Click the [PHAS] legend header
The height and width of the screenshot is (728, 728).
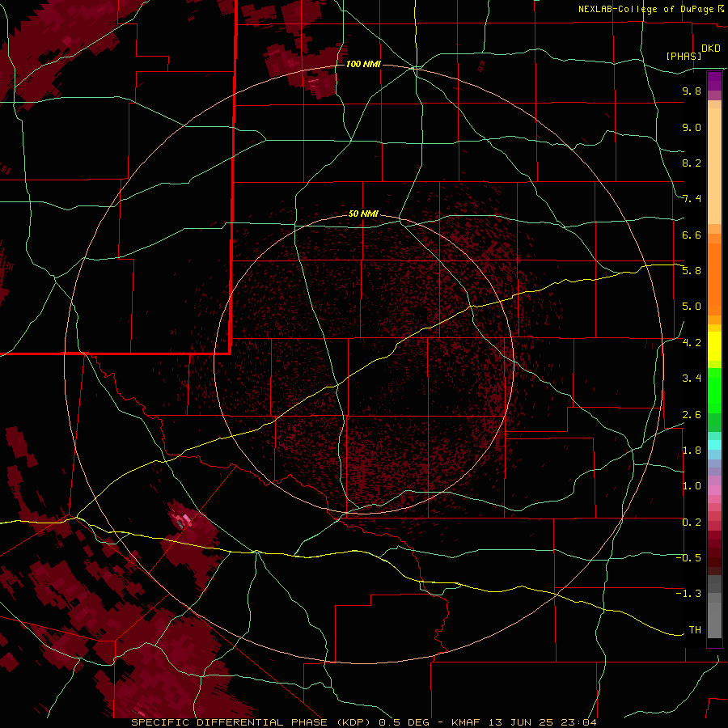click(x=684, y=56)
